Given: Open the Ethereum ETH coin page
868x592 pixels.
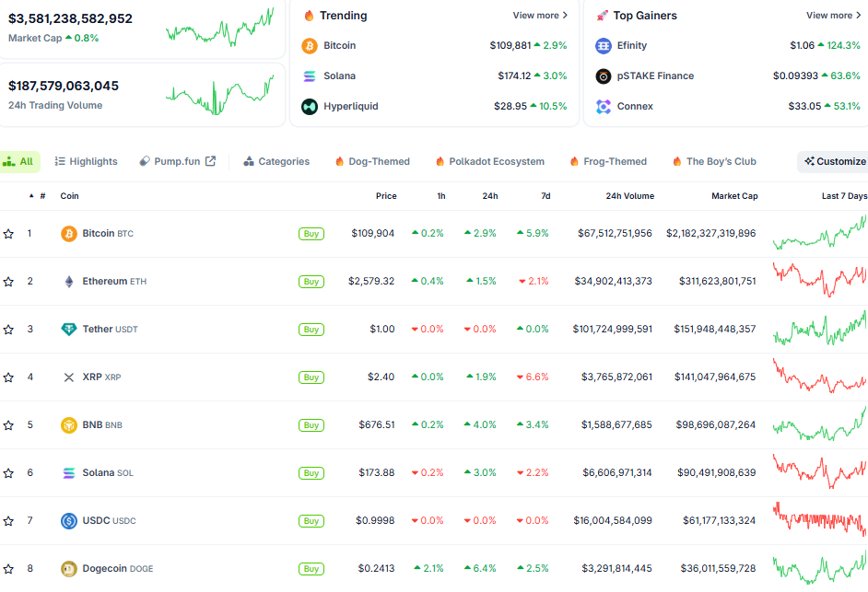Looking at the screenshot, I should pyautogui.click(x=114, y=281).
